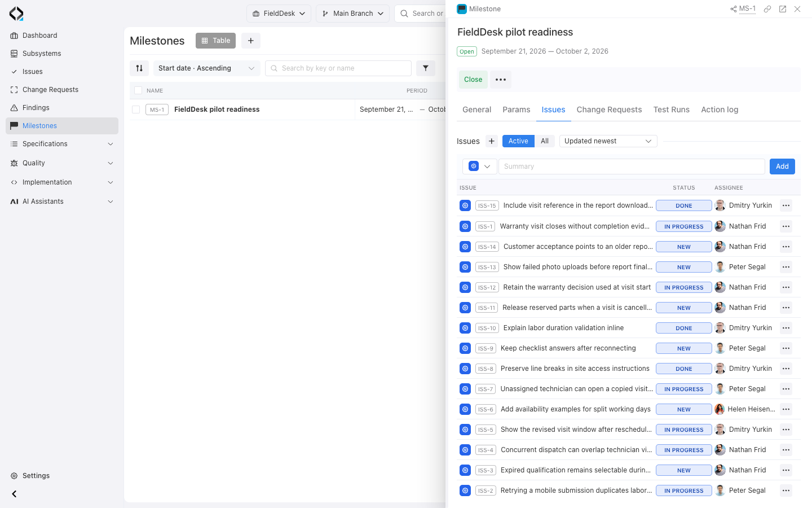
Task: Expand the AI Assistants section
Action: pyautogui.click(x=62, y=202)
